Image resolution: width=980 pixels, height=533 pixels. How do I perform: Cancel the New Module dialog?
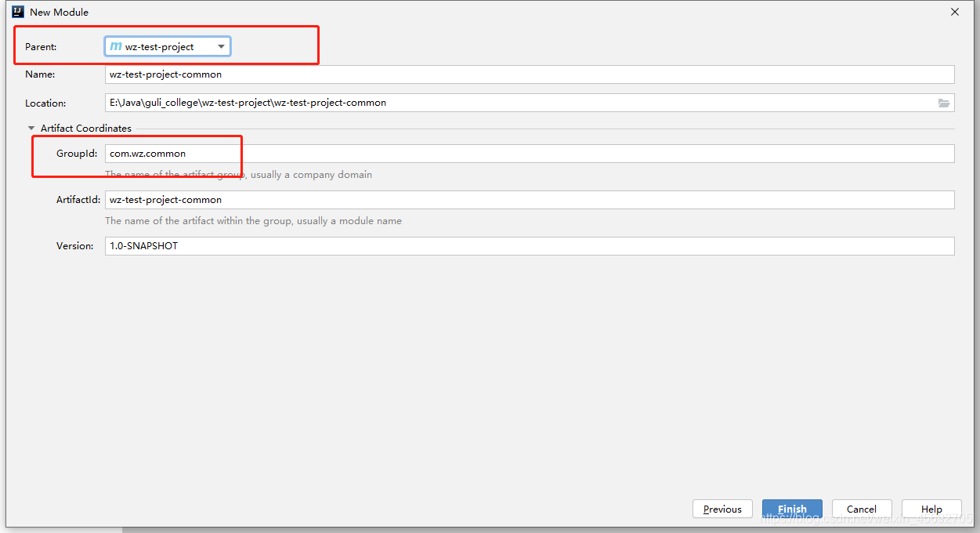click(862, 509)
